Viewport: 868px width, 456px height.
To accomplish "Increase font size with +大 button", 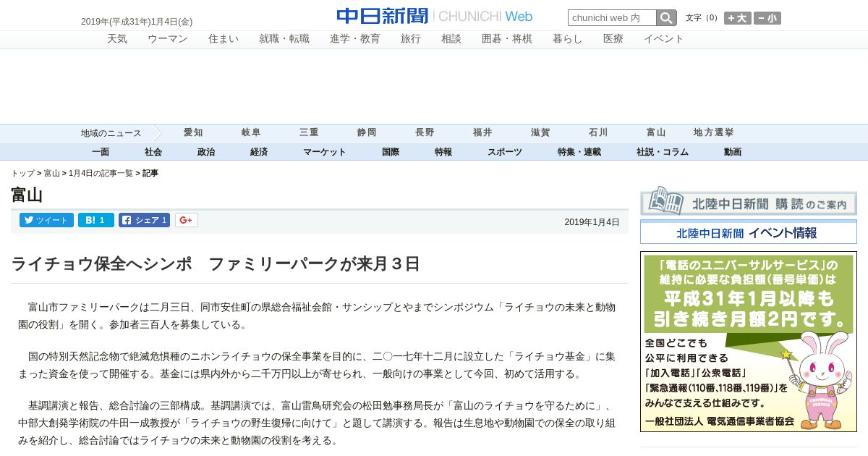I will [x=738, y=18].
